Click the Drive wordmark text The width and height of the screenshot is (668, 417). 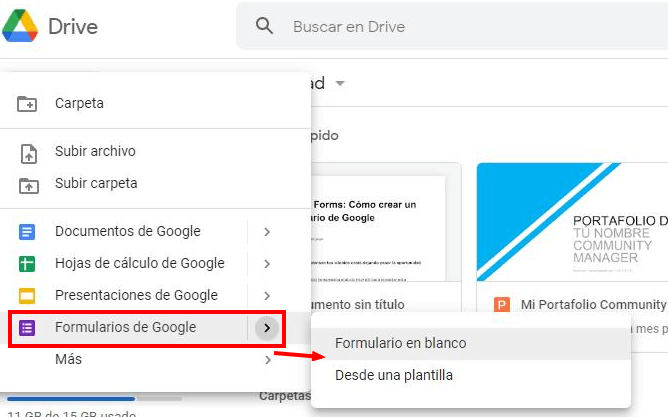[73, 26]
